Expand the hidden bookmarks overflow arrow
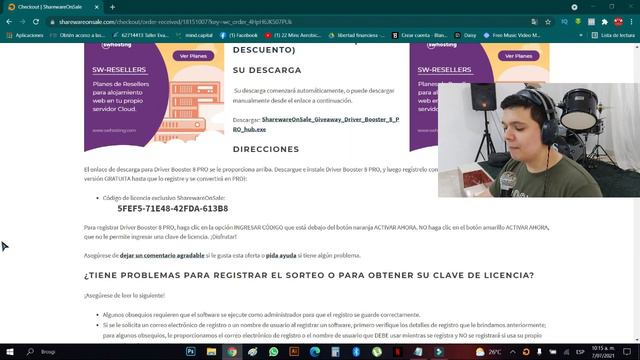The image size is (640, 360). [581, 36]
